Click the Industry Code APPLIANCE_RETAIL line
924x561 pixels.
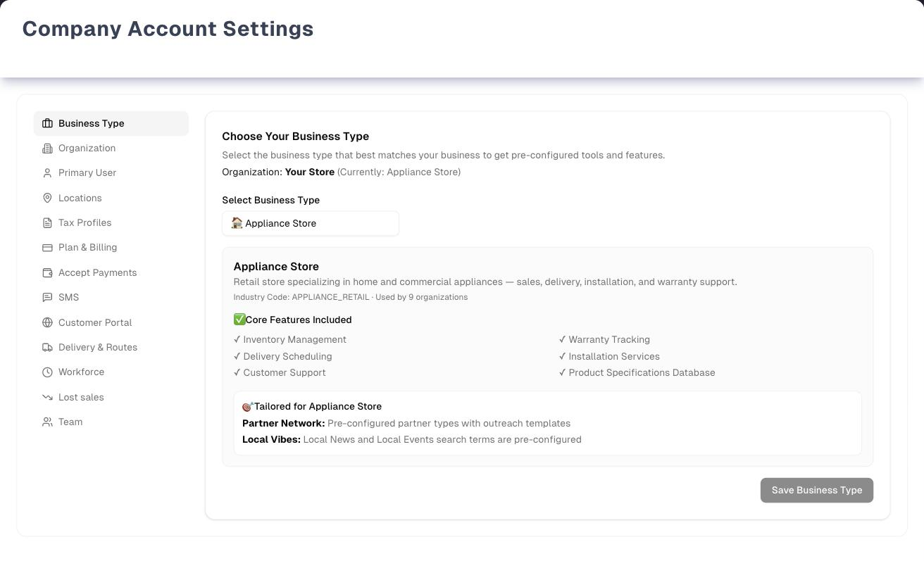351,297
